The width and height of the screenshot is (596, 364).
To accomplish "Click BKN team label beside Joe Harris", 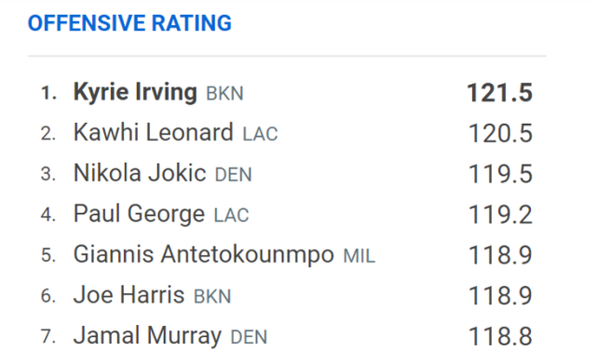I will 212,296.
